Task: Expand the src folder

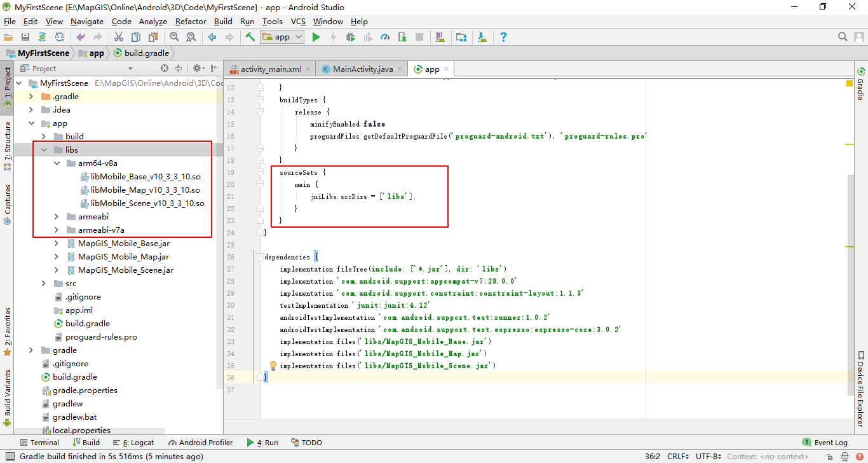Action: pos(43,283)
